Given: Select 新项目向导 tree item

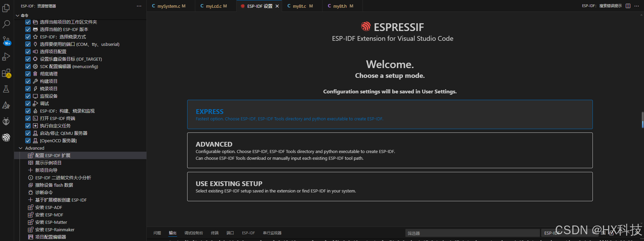Looking at the screenshot, I should coord(80,170).
